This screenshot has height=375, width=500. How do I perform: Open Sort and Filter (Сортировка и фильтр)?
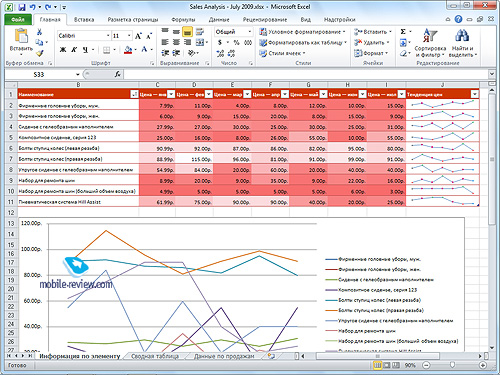430,42
